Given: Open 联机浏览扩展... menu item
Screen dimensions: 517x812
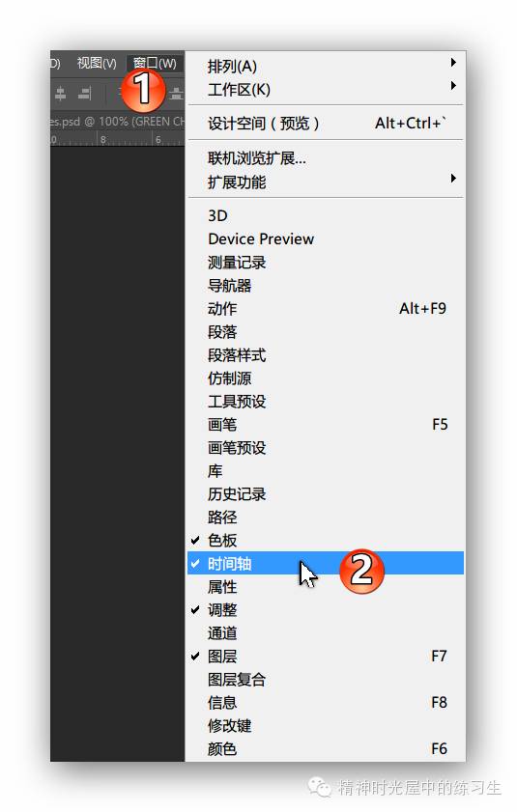Looking at the screenshot, I should [x=325, y=158].
